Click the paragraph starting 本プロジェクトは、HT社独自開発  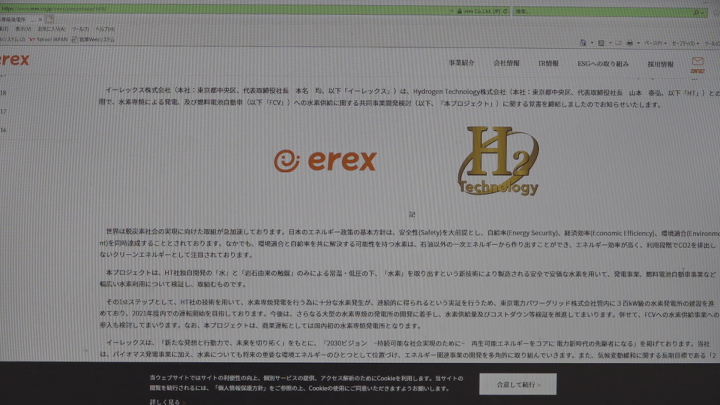(x=408, y=278)
